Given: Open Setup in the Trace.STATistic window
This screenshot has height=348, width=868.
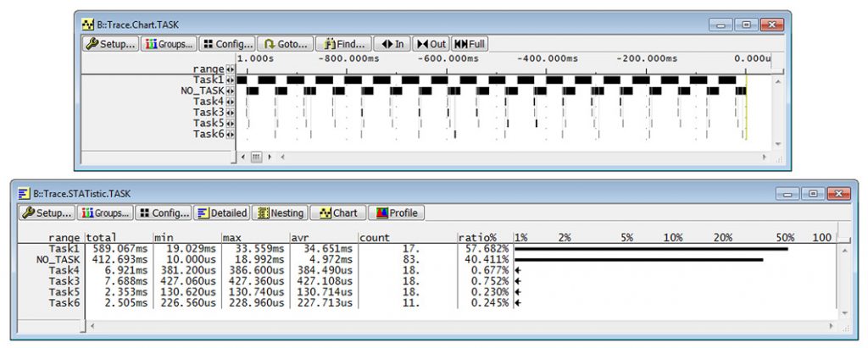Looking at the screenshot, I should (47, 213).
